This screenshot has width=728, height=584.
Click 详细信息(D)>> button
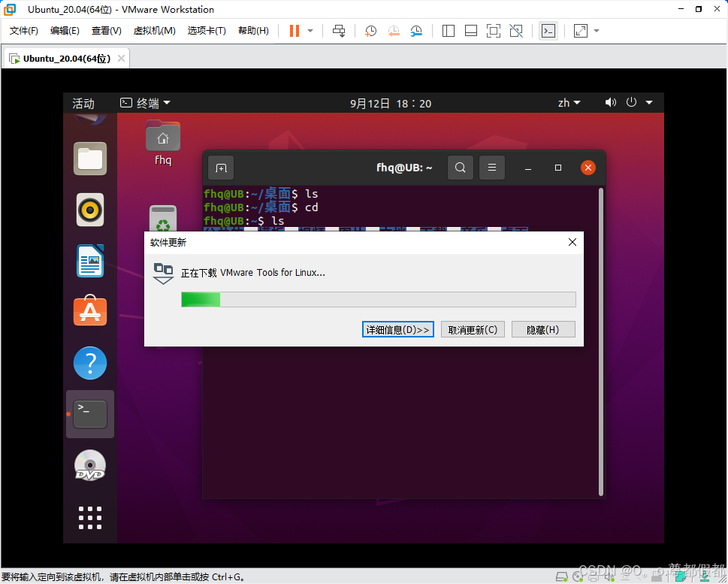point(398,329)
